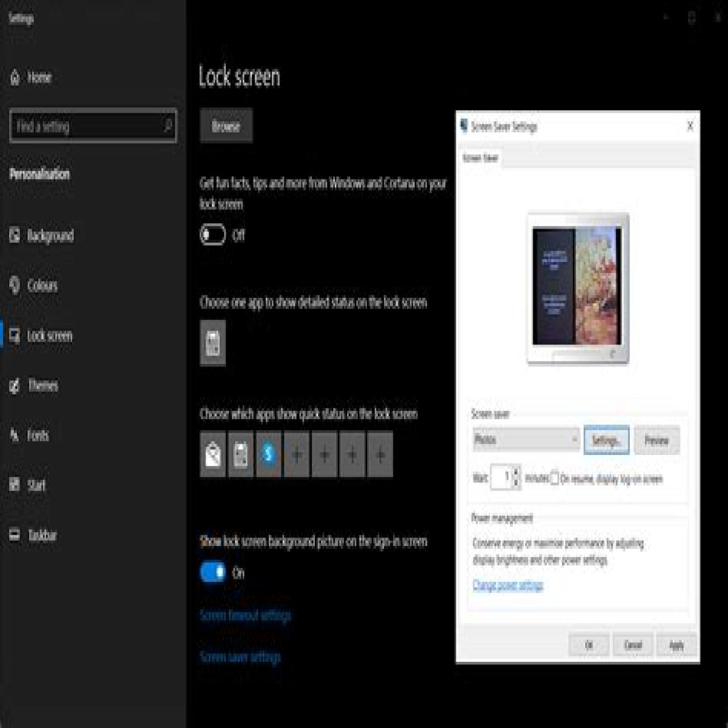Click the search magnifier icon in Find a setting
This screenshot has width=728, height=728.
tap(167, 126)
